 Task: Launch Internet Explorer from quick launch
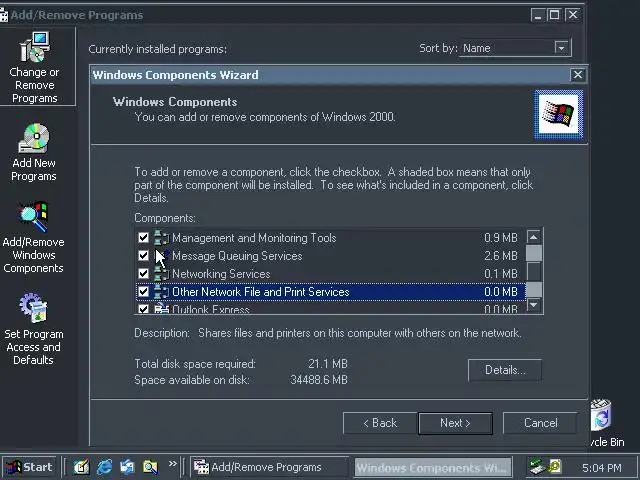[x=104, y=467]
